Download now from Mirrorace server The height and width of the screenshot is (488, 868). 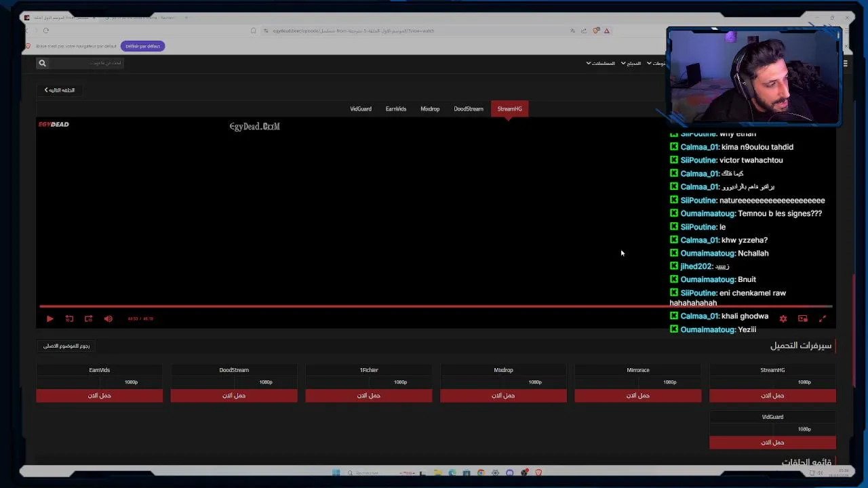(638, 396)
